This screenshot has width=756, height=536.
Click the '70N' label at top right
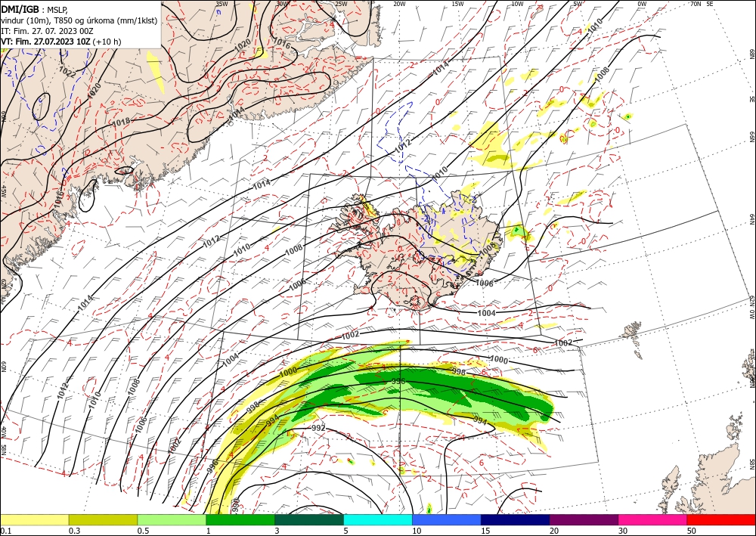(x=696, y=4)
